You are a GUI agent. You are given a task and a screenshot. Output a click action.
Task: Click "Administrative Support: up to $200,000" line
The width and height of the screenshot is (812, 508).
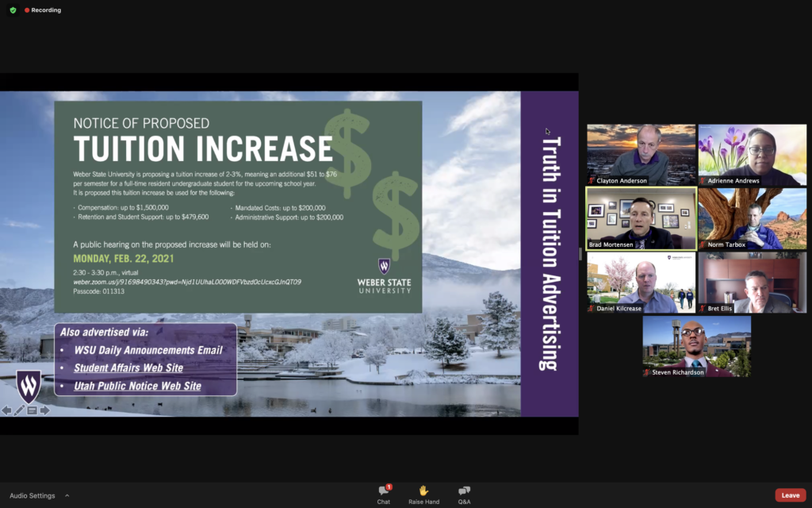(x=289, y=217)
